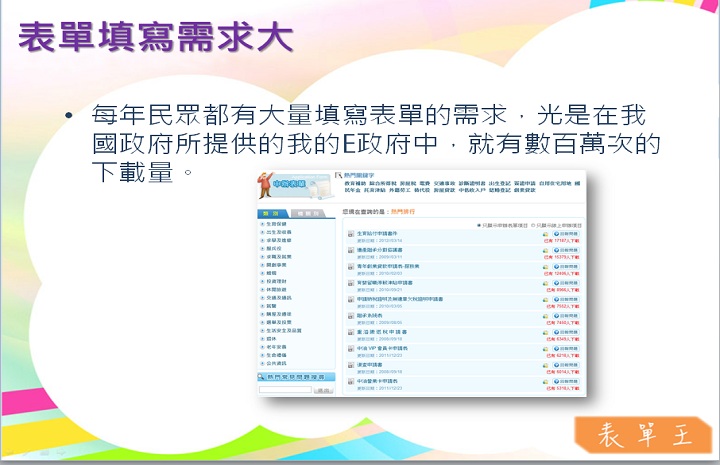Switch to the 類別 tab
This screenshot has height=465, width=720.
point(271,214)
